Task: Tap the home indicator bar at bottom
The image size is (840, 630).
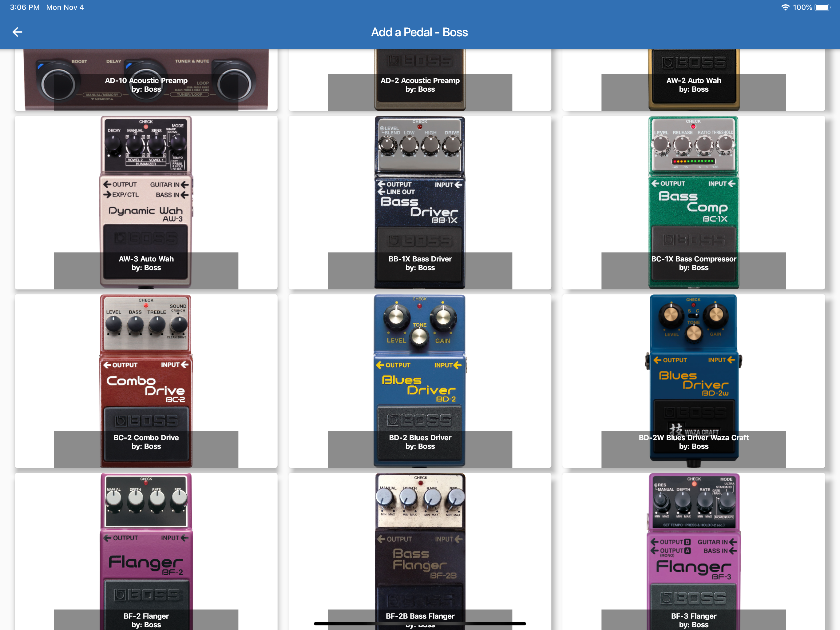Action: click(x=420, y=624)
